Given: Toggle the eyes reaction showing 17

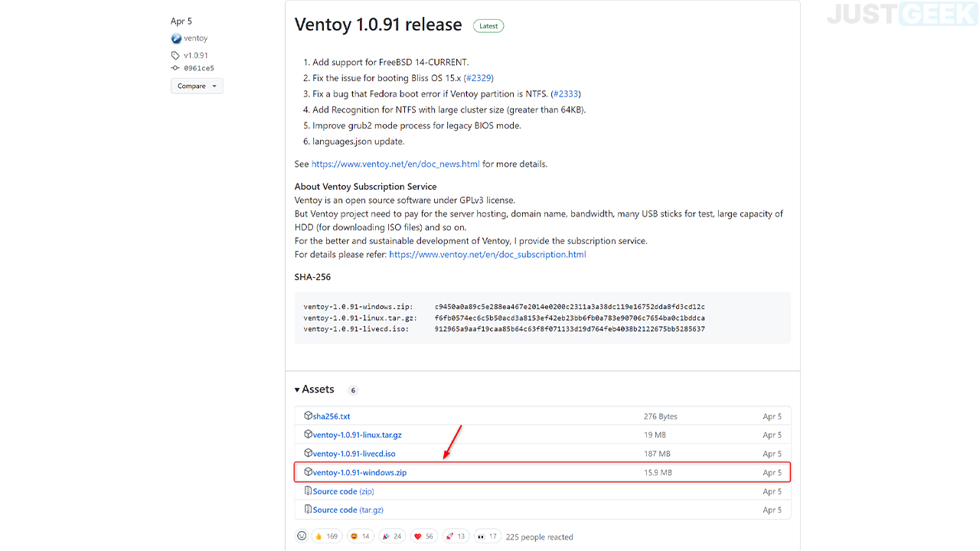Looking at the screenshot, I should click(x=487, y=536).
